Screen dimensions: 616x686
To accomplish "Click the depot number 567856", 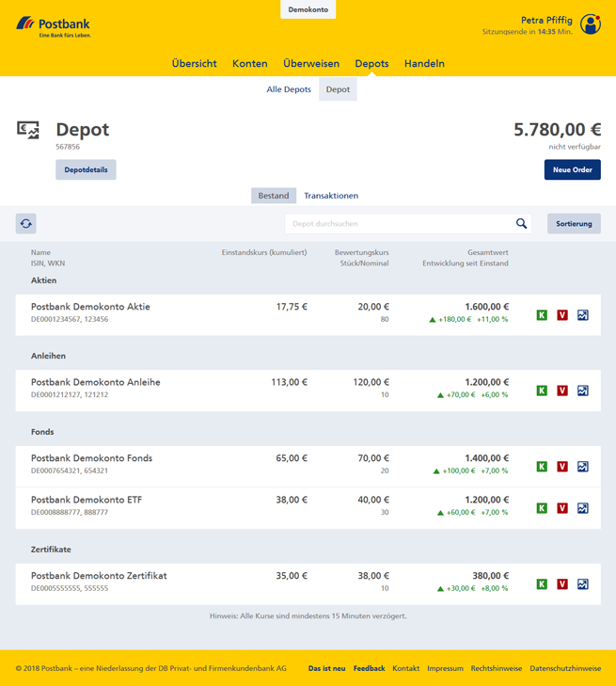I will [x=68, y=147].
